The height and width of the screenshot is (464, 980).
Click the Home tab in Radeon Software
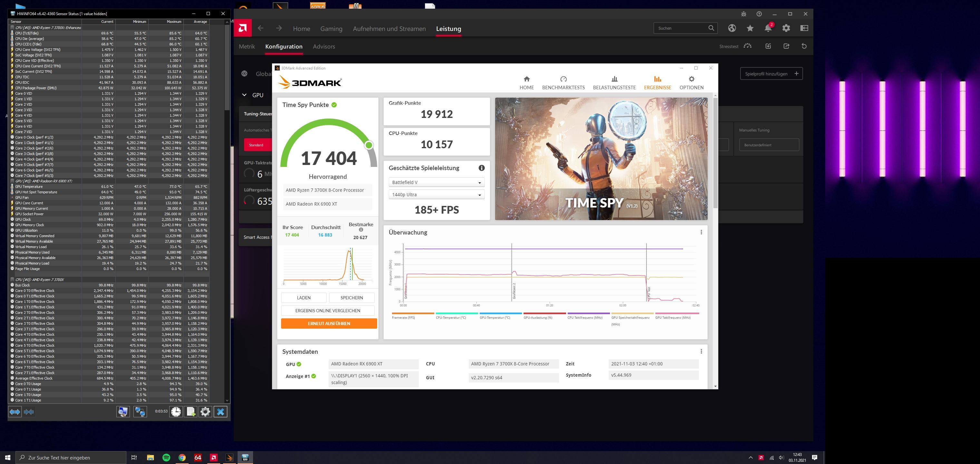coord(301,29)
